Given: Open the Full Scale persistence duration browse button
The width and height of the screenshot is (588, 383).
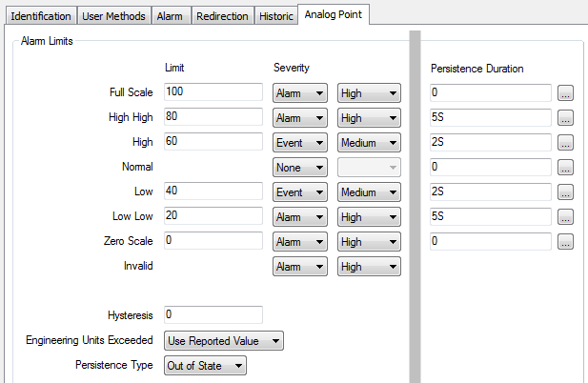Looking at the screenshot, I should (565, 93).
